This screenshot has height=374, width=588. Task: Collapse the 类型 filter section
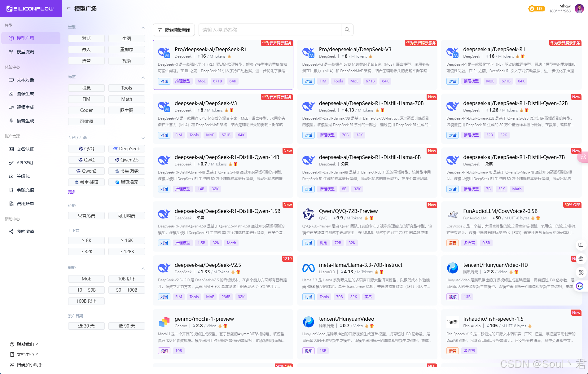coord(143,27)
